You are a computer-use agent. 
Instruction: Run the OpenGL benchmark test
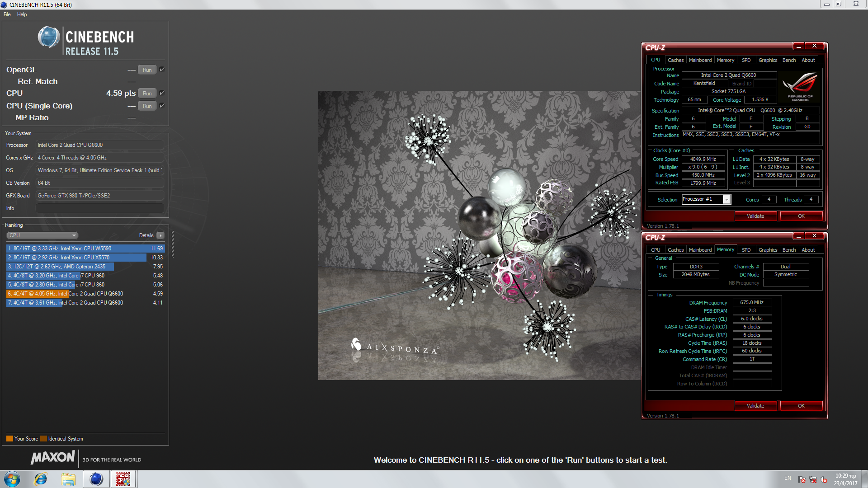[x=147, y=70]
